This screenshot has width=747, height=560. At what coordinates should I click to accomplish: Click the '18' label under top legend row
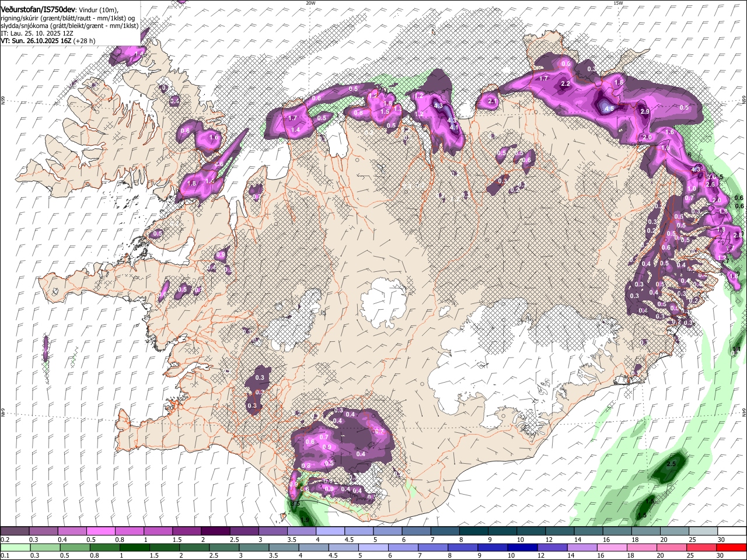pos(635,540)
